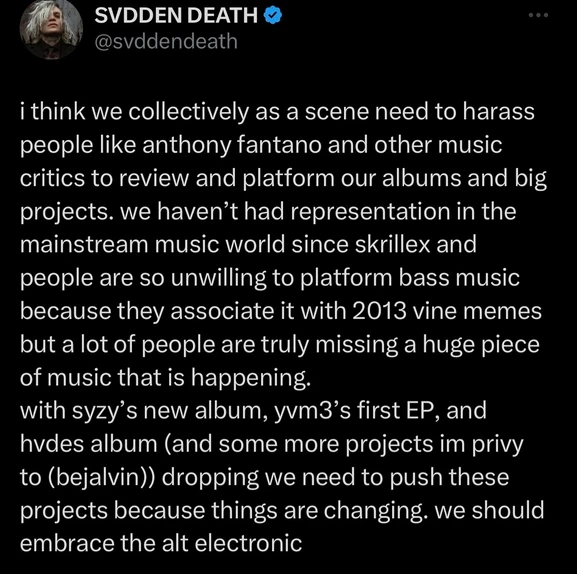Screen dimensions: 577x574
Task: Click the word "harass" in the first line
Action: tap(498, 111)
